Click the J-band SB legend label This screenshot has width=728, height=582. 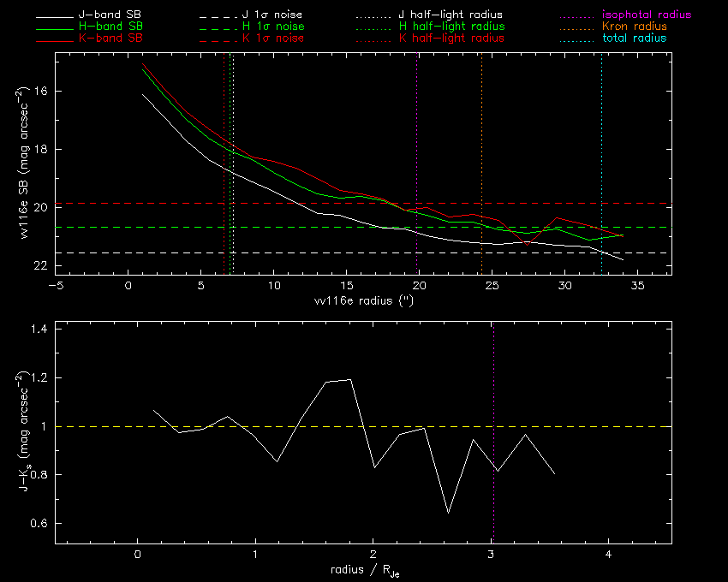110,15
